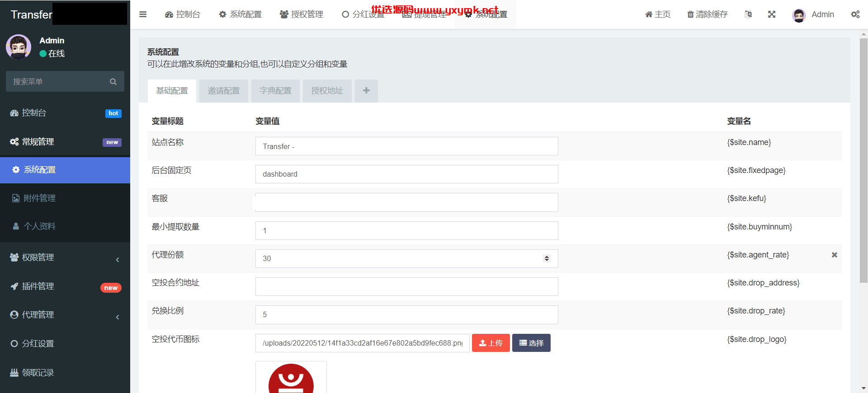The width and height of the screenshot is (868, 393).
Task: Switch to the 邀请配置 tab
Action: 224,91
